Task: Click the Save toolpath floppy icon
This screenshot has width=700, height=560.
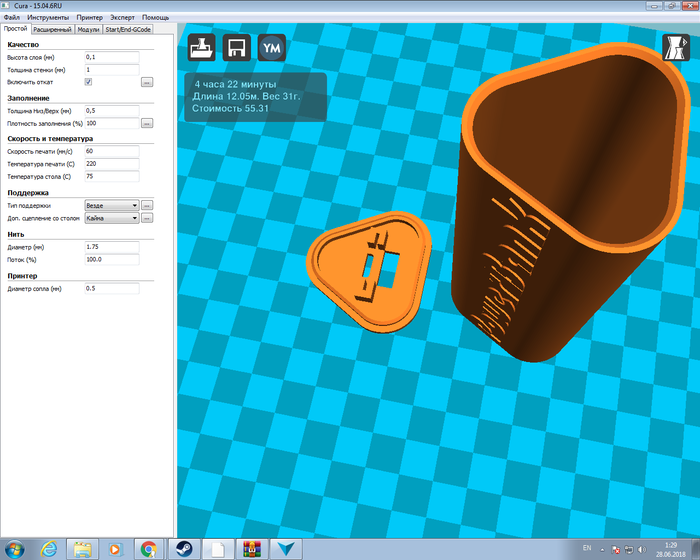Action: point(237,49)
